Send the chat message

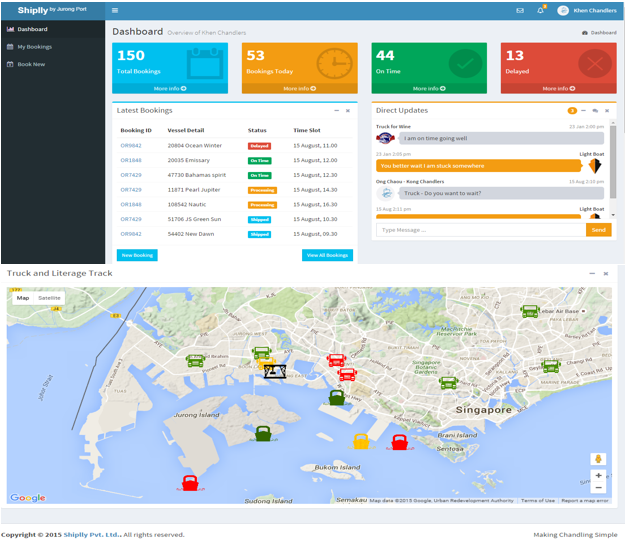(598, 230)
